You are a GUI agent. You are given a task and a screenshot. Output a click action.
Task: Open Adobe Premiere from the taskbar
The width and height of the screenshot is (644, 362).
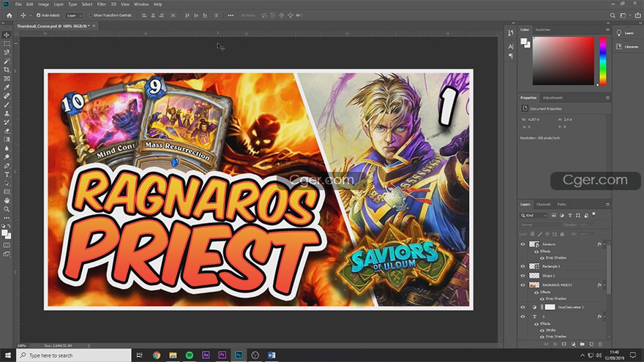[x=222, y=355]
